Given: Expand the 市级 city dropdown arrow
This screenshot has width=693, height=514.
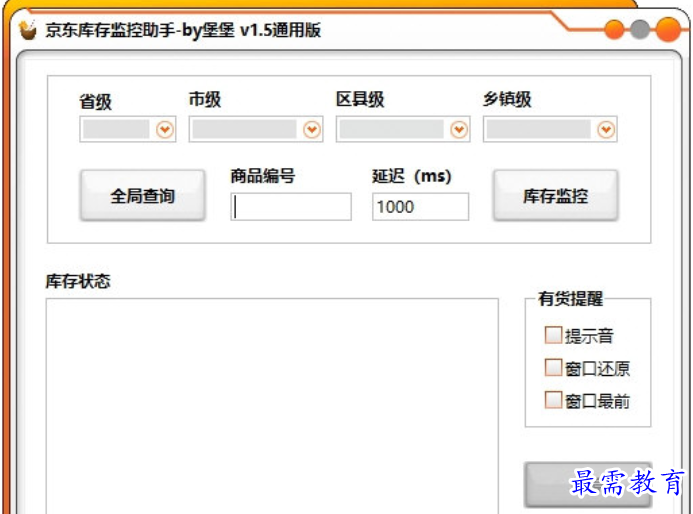Looking at the screenshot, I should pos(312,129).
